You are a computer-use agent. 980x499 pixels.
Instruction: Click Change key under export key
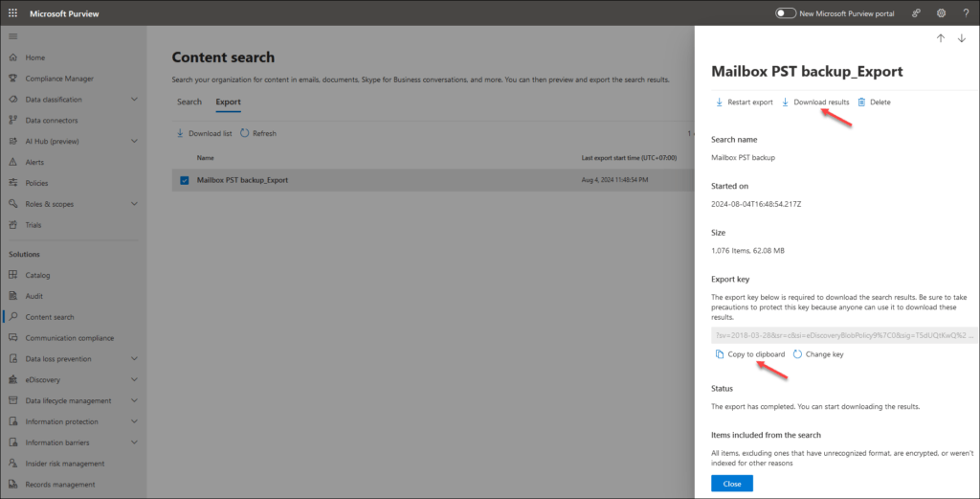818,354
